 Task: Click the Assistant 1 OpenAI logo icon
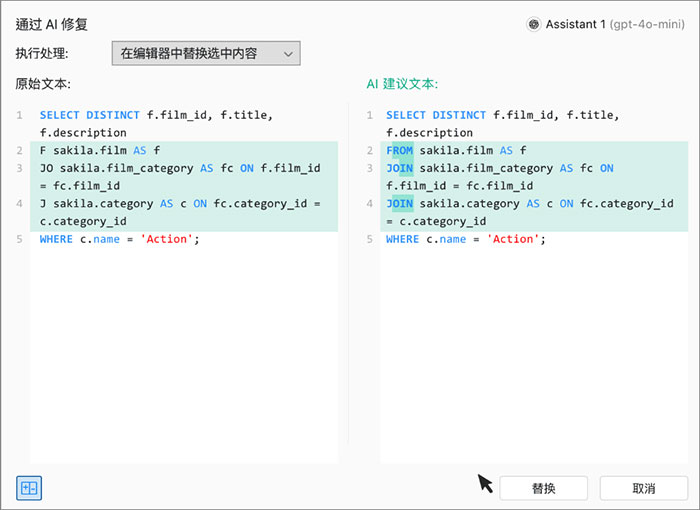coord(533,24)
